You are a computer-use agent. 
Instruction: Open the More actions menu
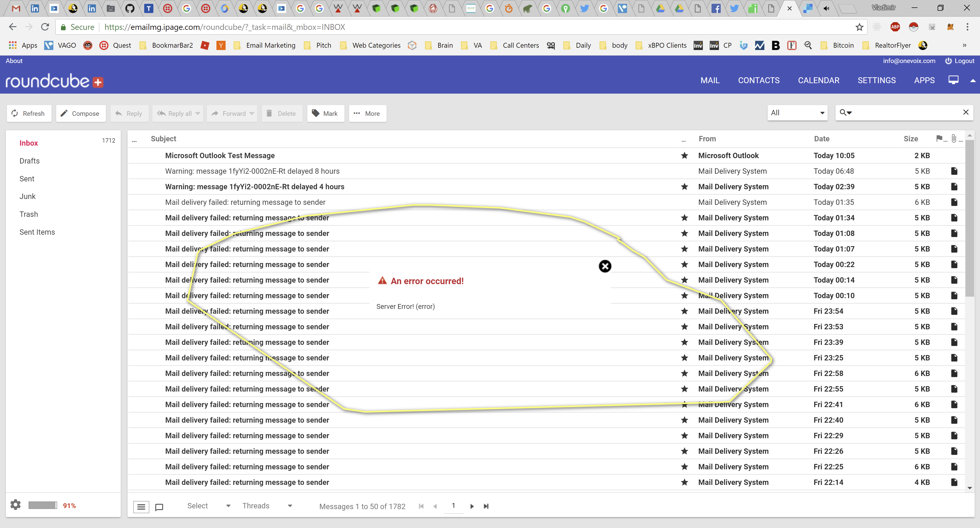click(x=367, y=113)
